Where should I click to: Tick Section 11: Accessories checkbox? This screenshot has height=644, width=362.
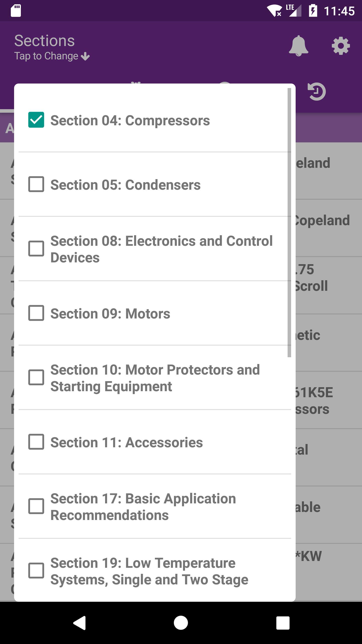(x=36, y=442)
